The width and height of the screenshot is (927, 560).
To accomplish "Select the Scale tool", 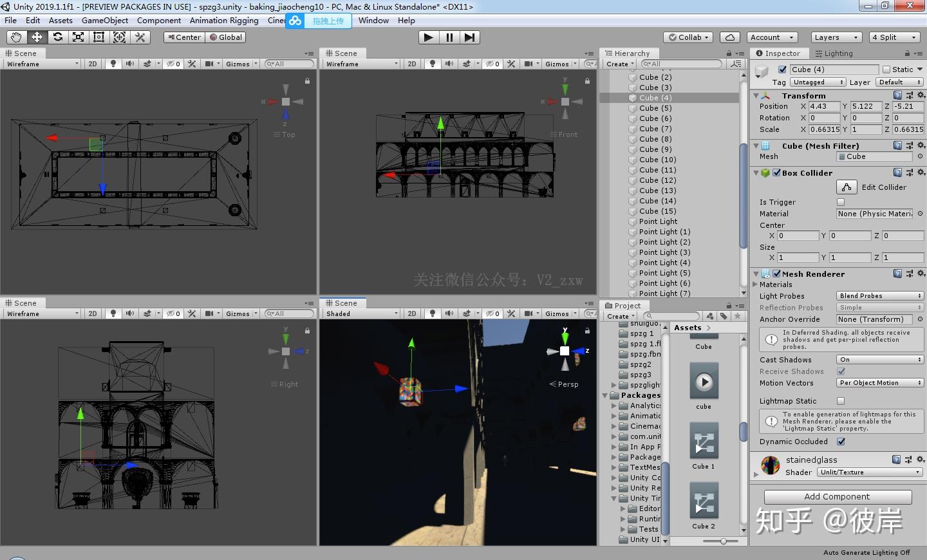I will click(x=78, y=37).
